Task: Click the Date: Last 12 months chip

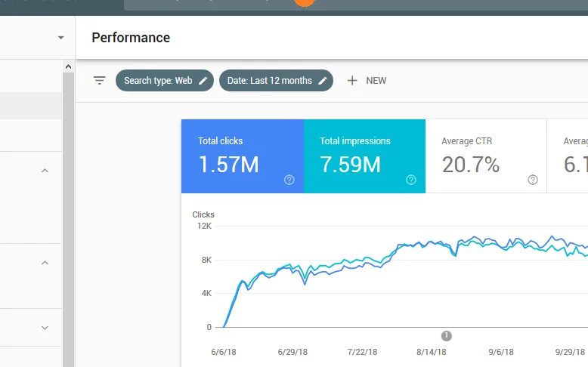Action: pos(276,81)
